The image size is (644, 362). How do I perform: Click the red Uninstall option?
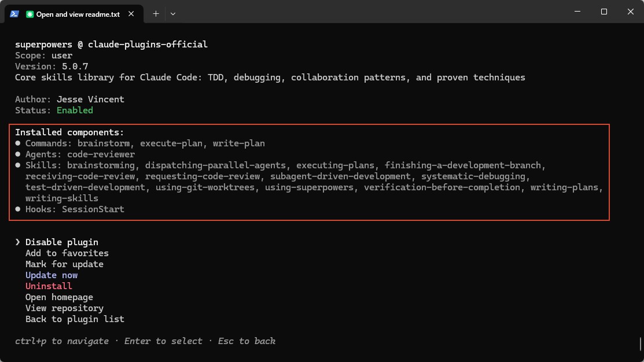point(49,286)
